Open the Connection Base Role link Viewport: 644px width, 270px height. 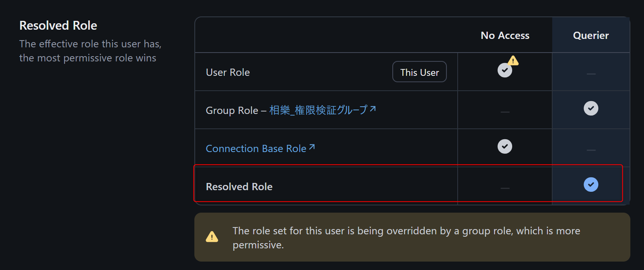256,148
